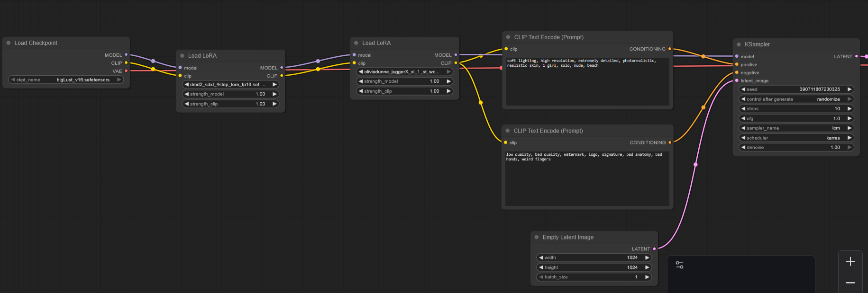Open control after generate randomize dropdown
This screenshot has height=293, width=868.
click(797, 99)
